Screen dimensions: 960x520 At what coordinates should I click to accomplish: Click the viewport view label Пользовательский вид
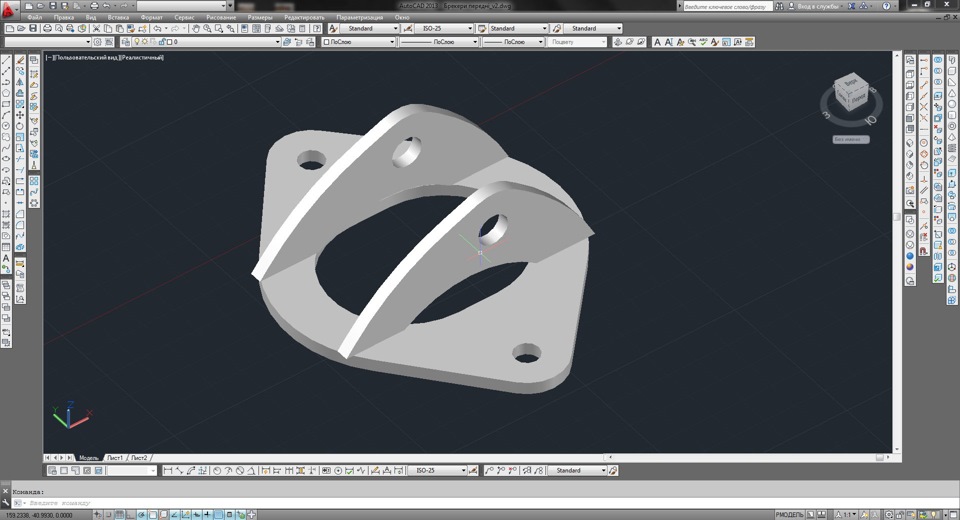click(86, 58)
